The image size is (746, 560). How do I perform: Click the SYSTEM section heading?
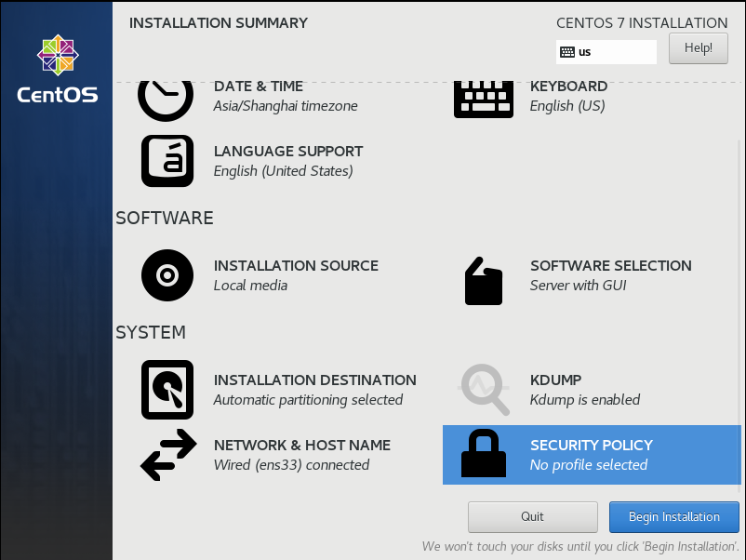(x=151, y=333)
